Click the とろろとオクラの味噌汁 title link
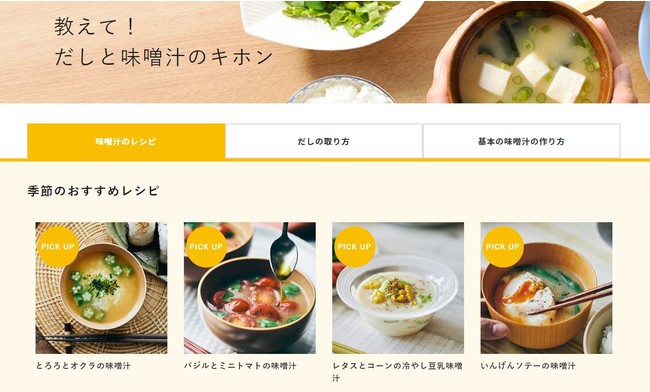Image resolution: width=650 pixels, height=392 pixels. (x=83, y=366)
